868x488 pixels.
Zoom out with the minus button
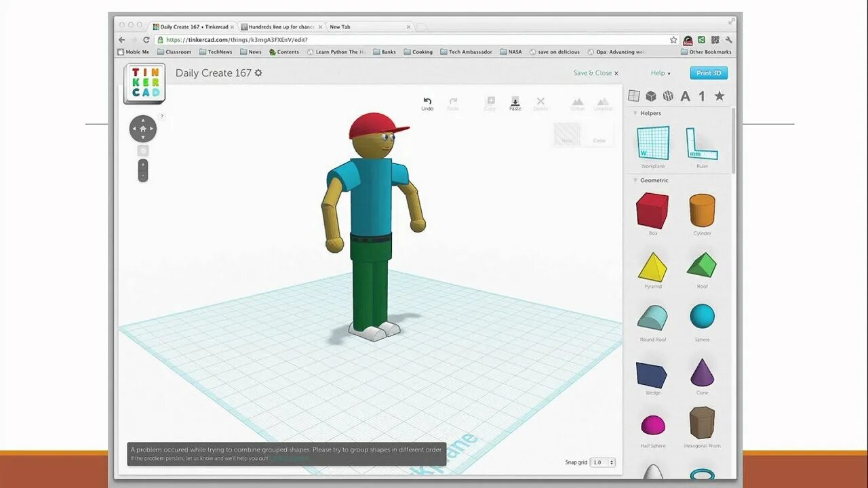[143, 176]
